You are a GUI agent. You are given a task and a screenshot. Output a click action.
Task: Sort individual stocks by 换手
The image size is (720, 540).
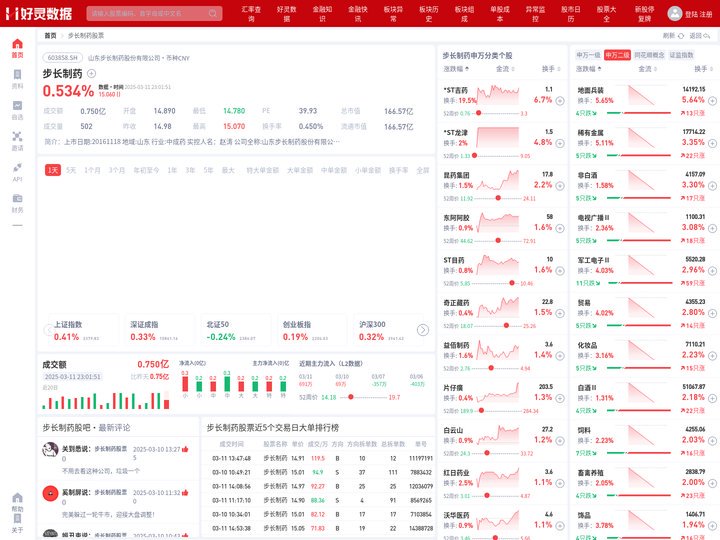(551, 69)
